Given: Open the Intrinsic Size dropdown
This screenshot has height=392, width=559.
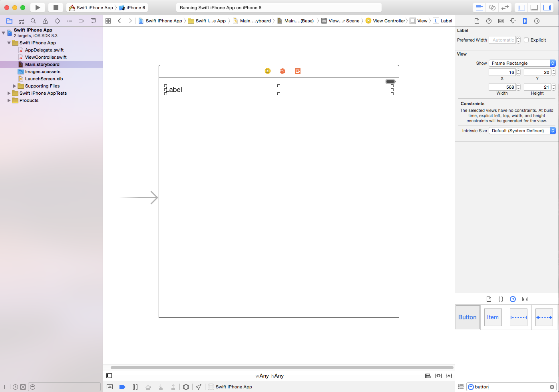Looking at the screenshot, I should click(522, 131).
